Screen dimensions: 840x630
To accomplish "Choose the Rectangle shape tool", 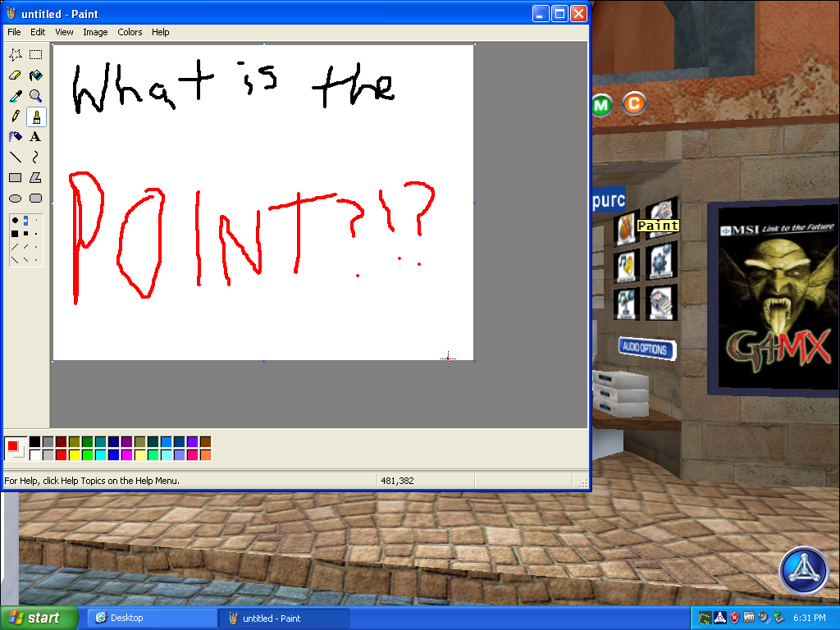I will point(16,178).
